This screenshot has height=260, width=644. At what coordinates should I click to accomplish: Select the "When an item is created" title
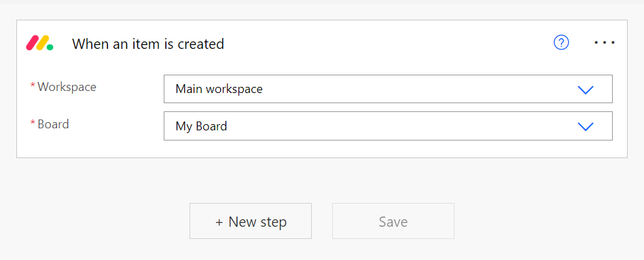point(148,43)
